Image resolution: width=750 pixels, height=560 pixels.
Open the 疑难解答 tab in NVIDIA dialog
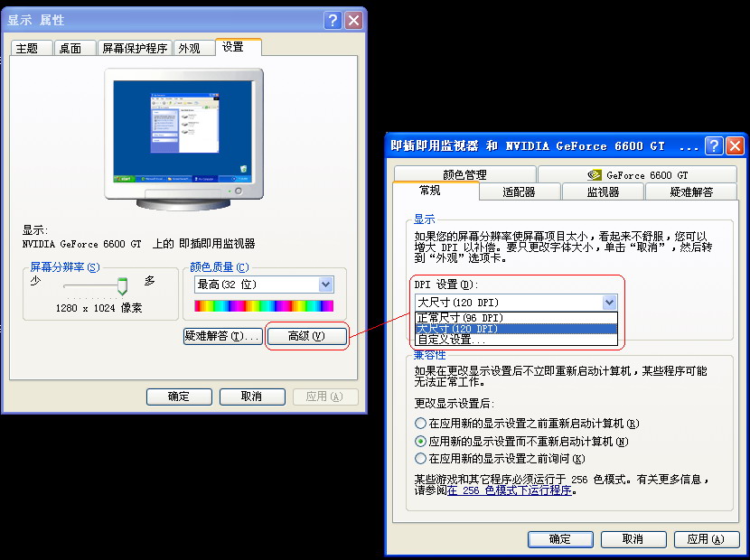tap(691, 191)
